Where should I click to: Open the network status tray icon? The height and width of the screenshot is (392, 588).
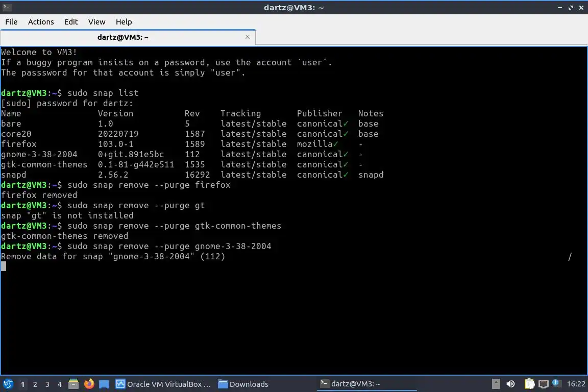(x=544, y=384)
